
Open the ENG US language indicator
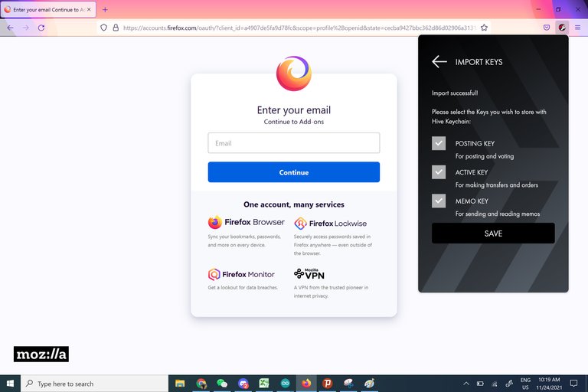coord(525,384)
